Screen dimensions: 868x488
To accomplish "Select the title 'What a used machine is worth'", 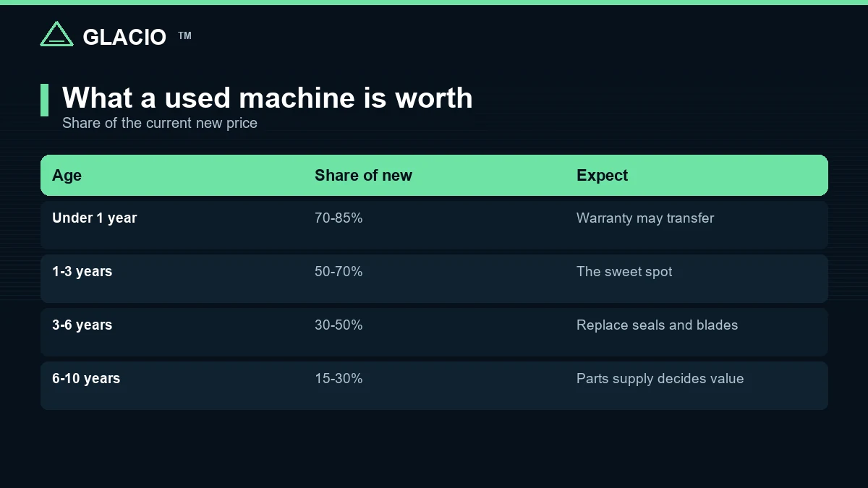I will (268, 98).
